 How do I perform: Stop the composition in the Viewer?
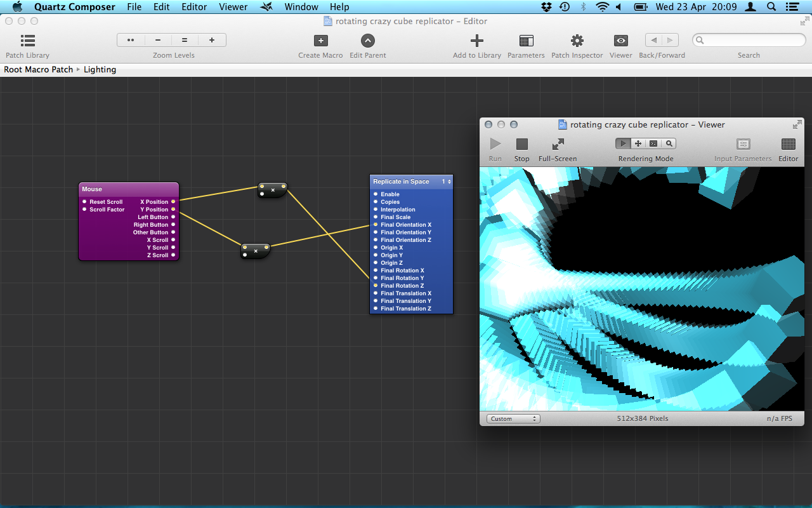521,144
